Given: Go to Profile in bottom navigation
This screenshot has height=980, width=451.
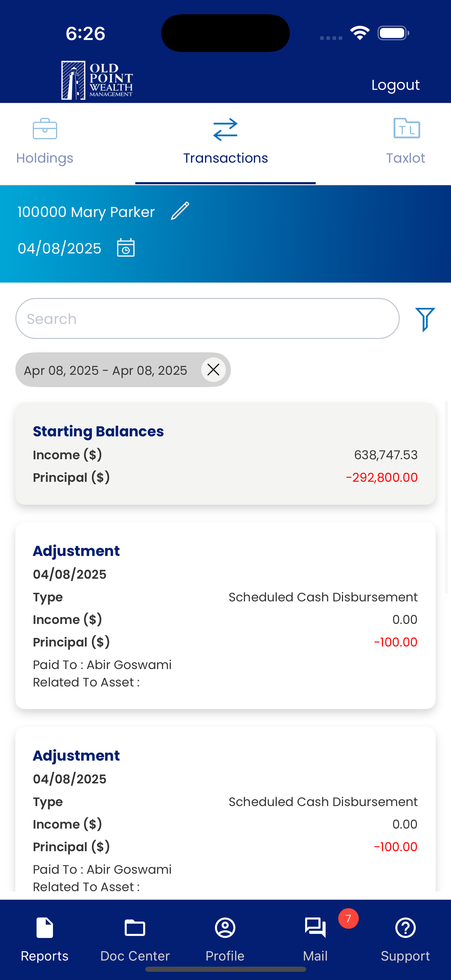Looking at the screenshot, I should point(225,939).
